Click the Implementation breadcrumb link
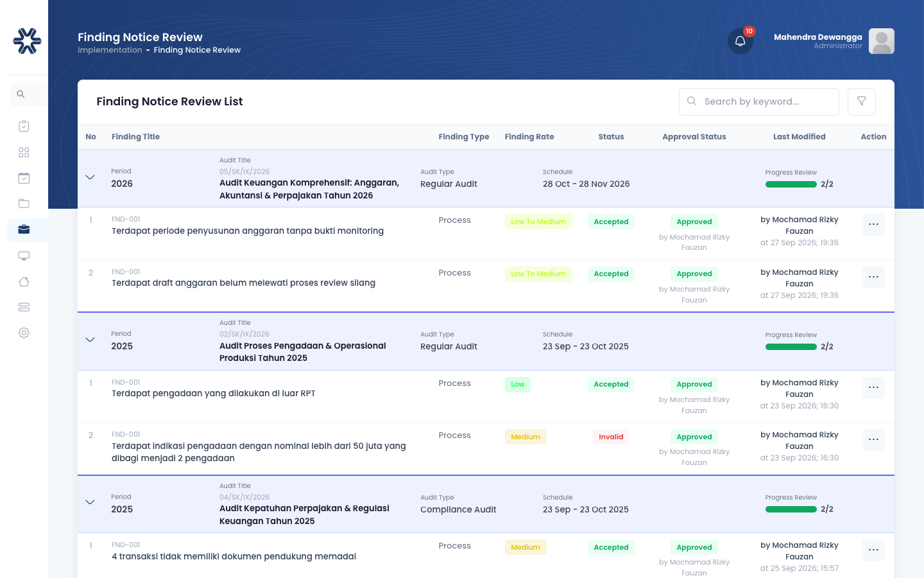 (x=110, y=50)
